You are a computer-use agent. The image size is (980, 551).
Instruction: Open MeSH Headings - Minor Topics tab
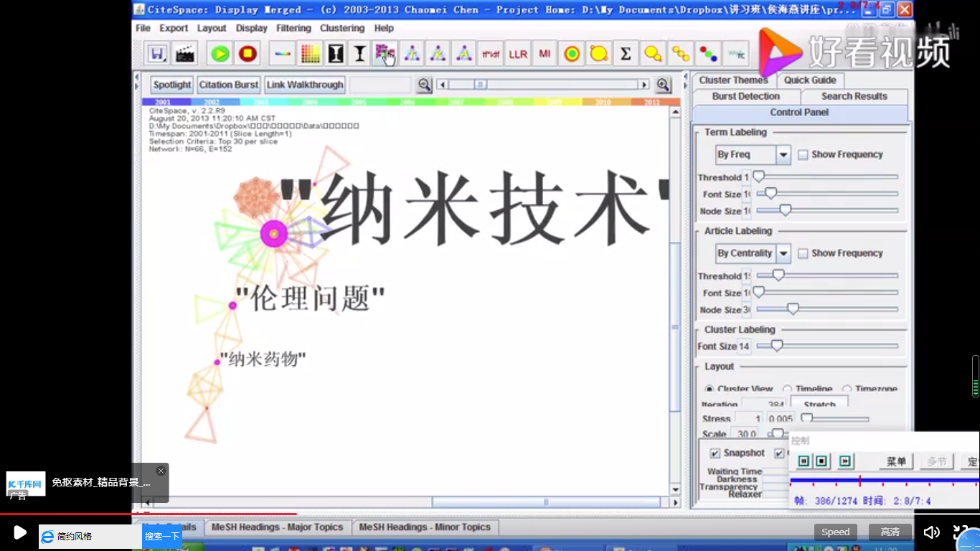pyautogui.click(x=425, y=527)
